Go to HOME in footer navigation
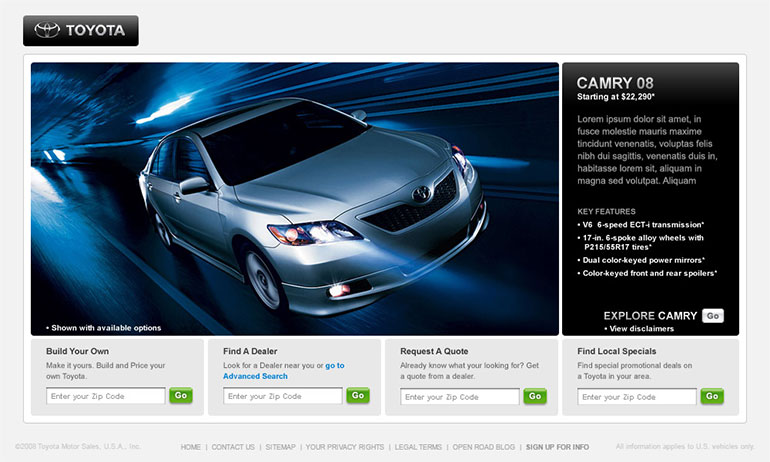This screenshot has width=770, height=462. (x=191, y=447)
